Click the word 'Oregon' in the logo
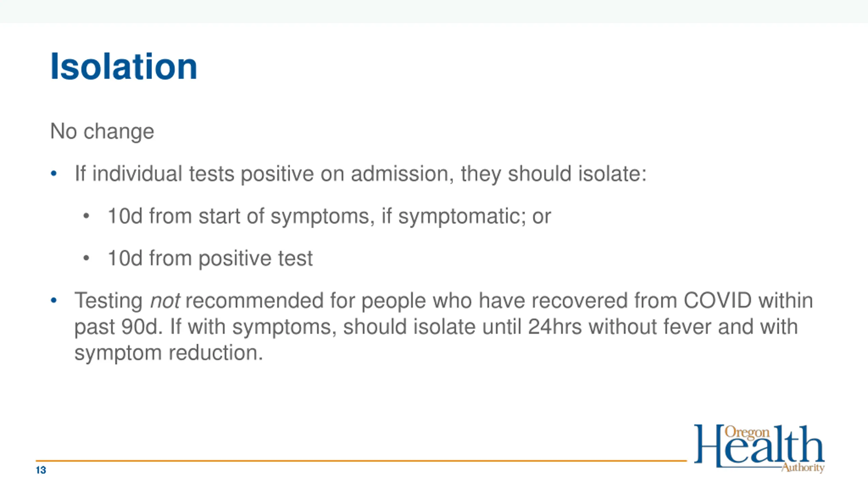Image resolution: width=868 pixels, height=488 pixels. [x=747, y=433]
